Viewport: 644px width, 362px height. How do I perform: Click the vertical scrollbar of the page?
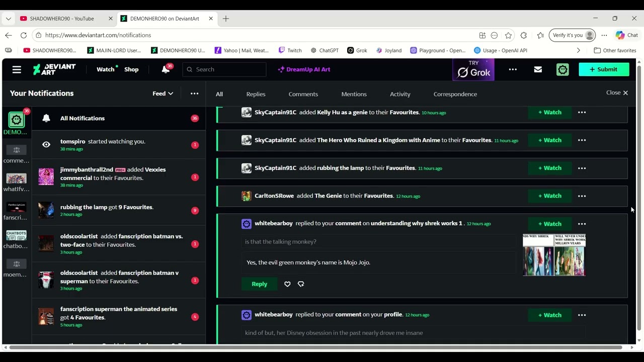[639, 199]
